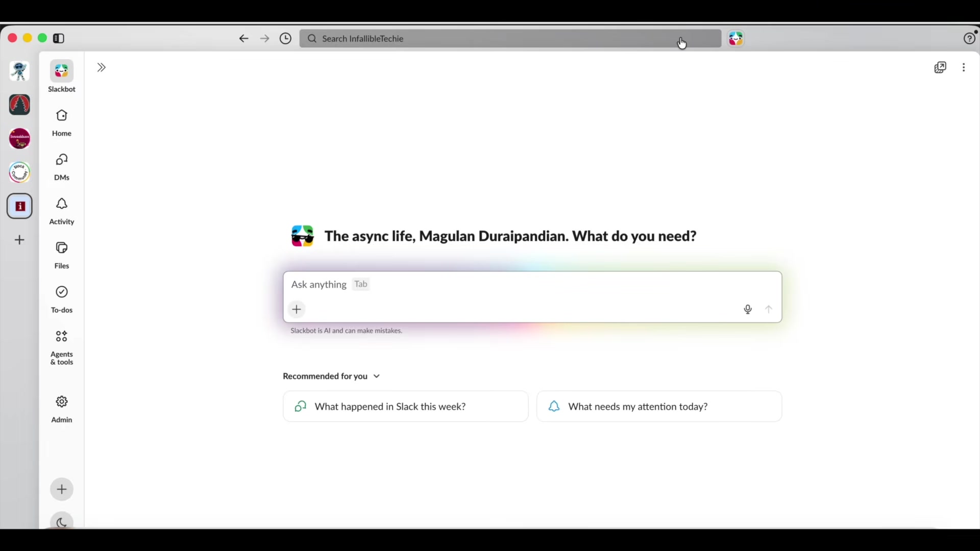The width and height of the screenshot is (980, 551).
Task: Click the round plus button above the moon icon
Action: 62,489
